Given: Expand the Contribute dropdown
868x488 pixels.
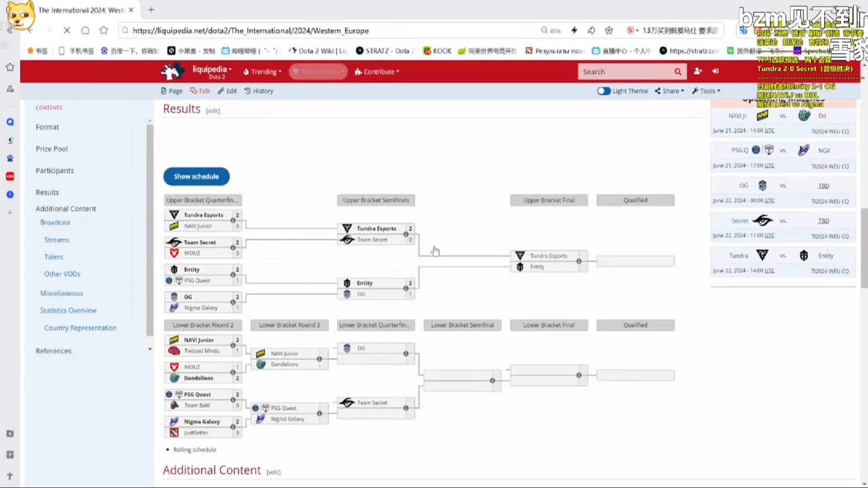Looking at the screenshot, I should (377, 71).
